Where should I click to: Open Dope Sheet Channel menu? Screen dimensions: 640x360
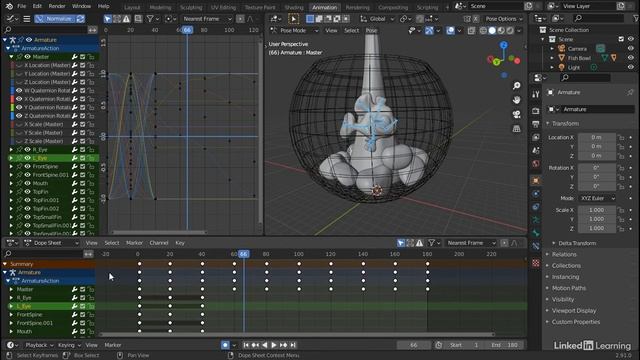click(x=159, y=243)
